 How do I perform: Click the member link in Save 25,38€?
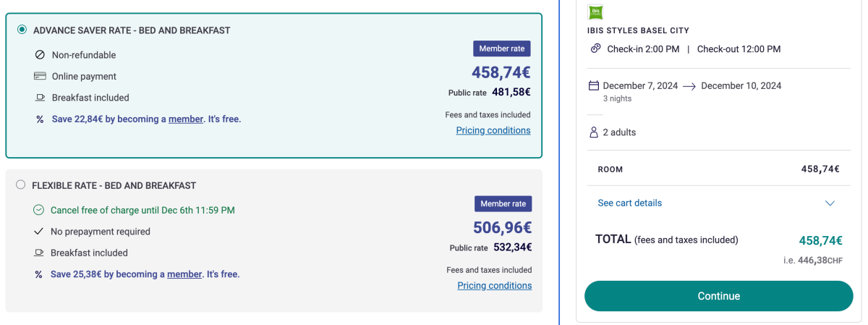[x=184, y=274]
